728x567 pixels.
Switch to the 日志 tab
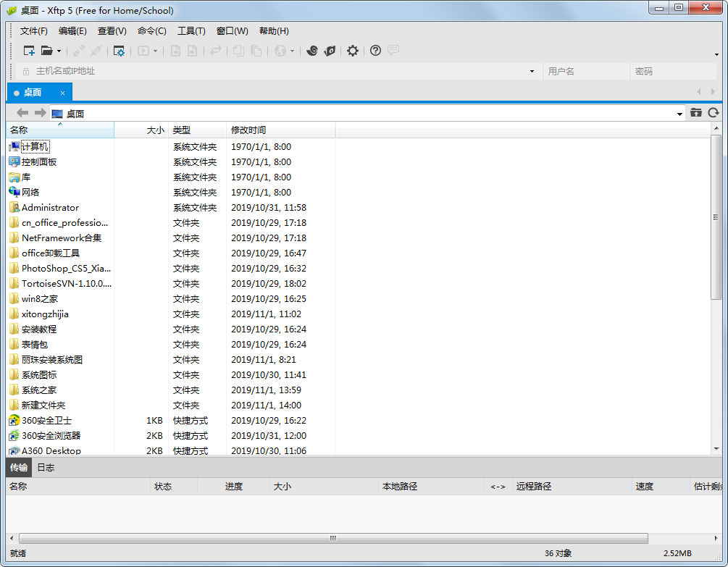(x=45, y=467)
